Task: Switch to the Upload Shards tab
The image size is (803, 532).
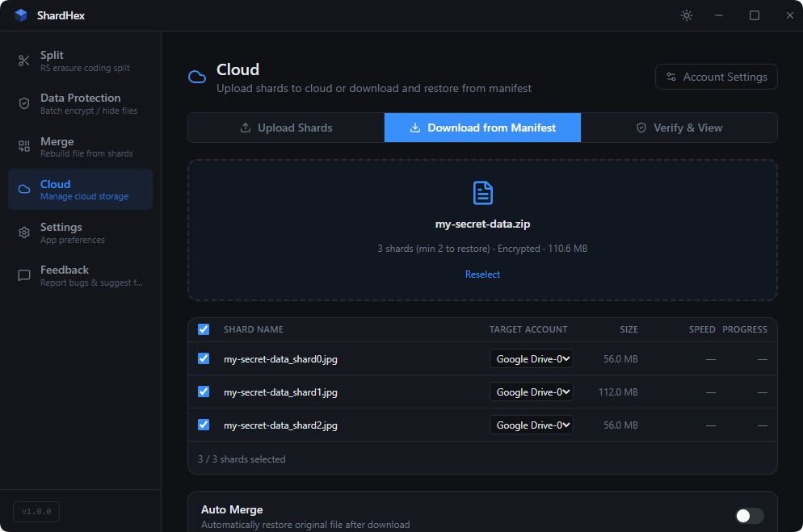Action: point(286,128)
